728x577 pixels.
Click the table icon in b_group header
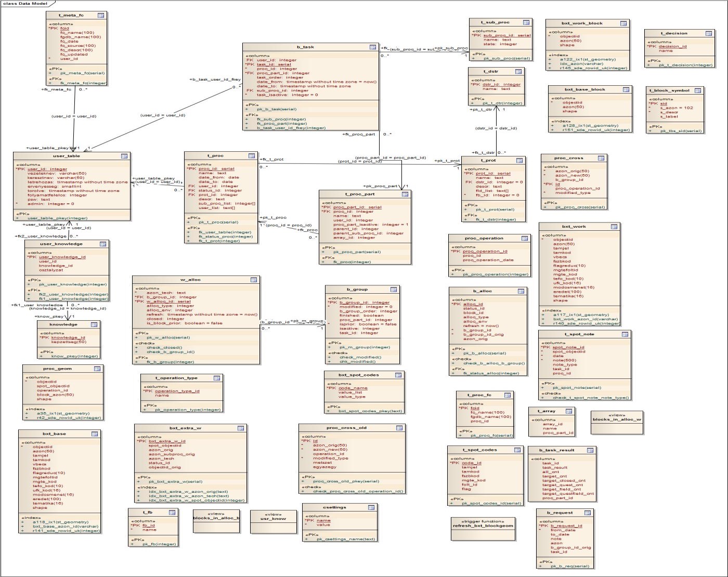coord(393,290)
